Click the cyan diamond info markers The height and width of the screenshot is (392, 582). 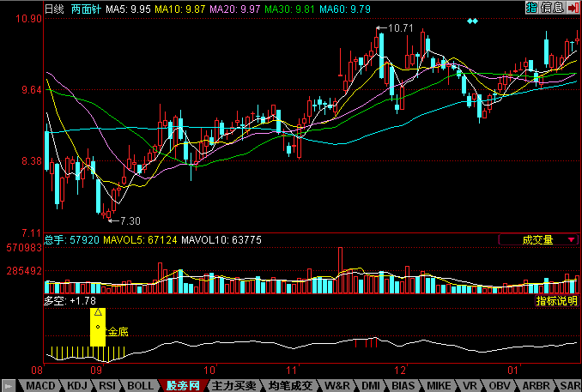click(471, 21)
